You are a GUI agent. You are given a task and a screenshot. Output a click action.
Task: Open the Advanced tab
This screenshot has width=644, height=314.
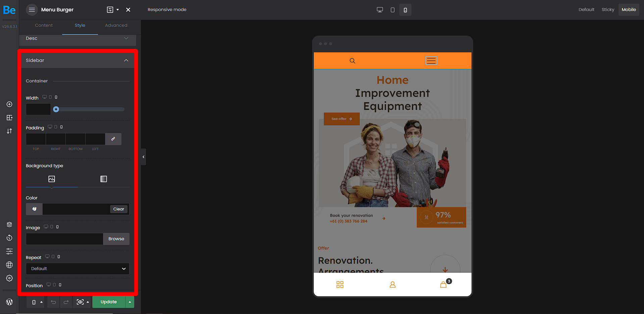click(x=116, y=25)
